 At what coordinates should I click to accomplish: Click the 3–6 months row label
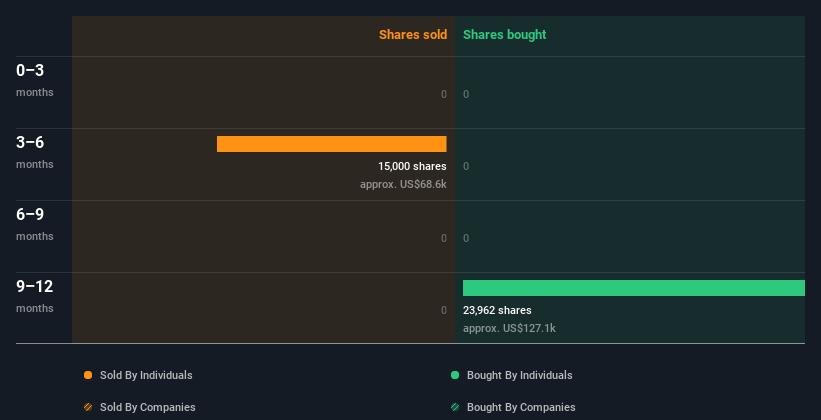pyautogui.click(x=35, y=152)
